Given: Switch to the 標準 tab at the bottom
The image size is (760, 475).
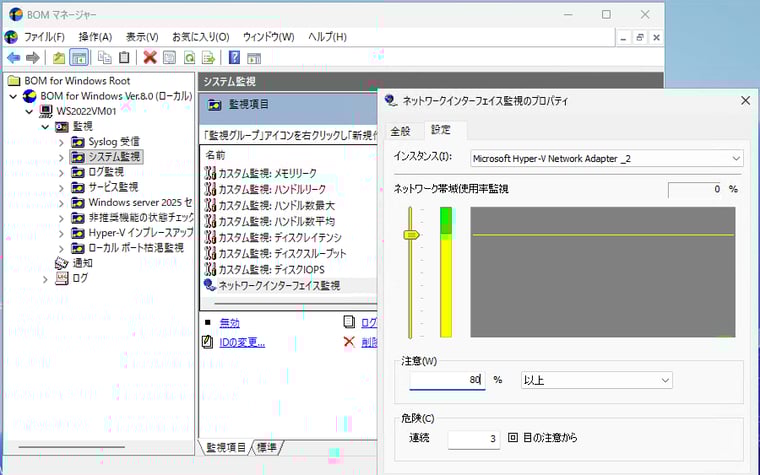Looking at the screenshot, I should pyautogui.click(x=266, y=447).
